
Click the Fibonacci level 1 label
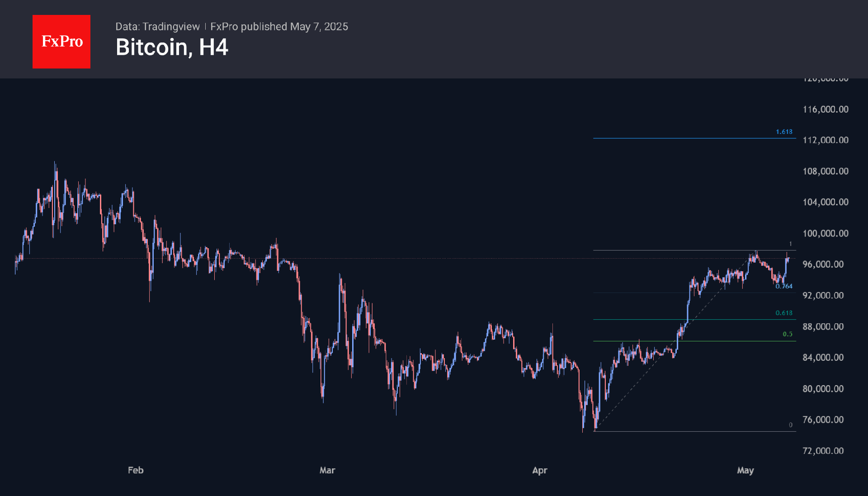[790, 244]
